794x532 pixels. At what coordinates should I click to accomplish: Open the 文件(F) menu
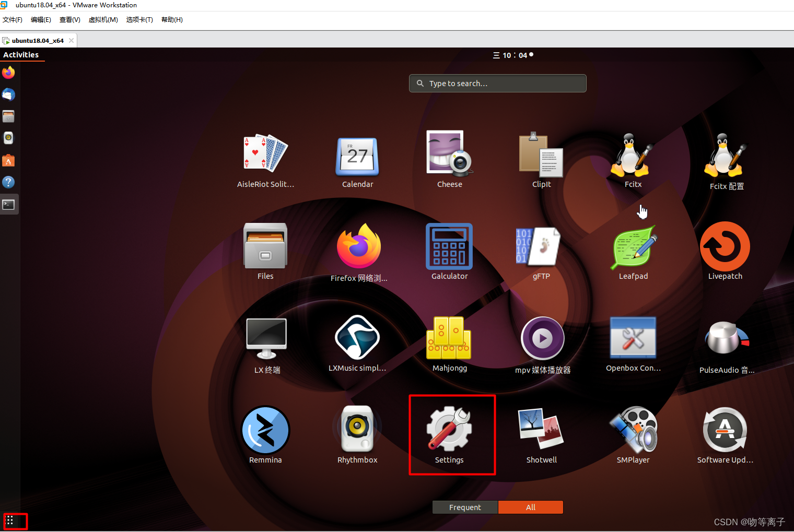pos(13,20)
